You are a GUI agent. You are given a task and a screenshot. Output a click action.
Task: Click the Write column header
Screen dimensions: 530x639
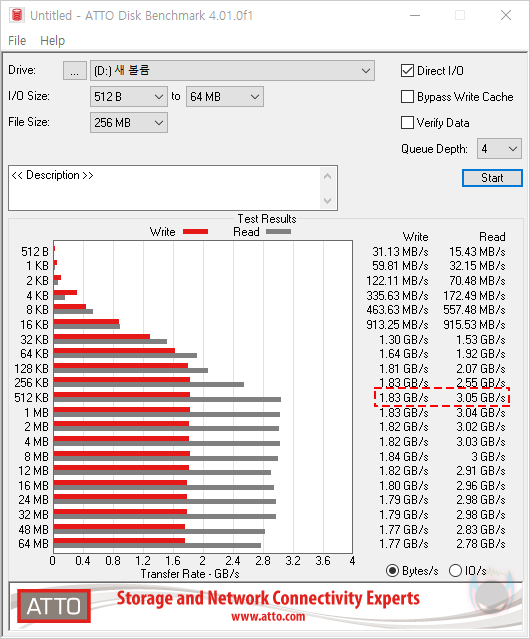point(415,237)
